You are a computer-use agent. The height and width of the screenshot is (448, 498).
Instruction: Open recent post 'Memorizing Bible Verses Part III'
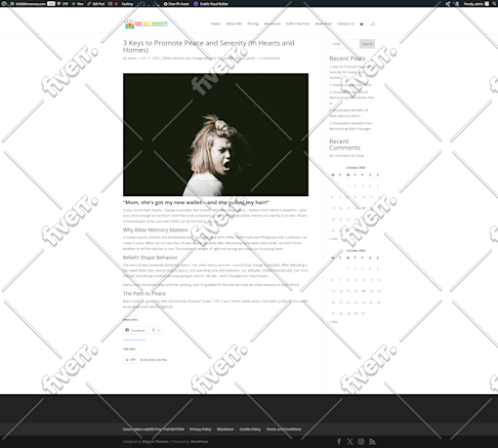352,98
